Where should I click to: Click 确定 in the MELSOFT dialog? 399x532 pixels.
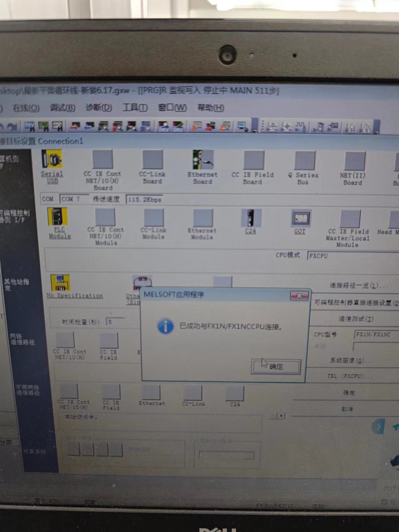276,366
